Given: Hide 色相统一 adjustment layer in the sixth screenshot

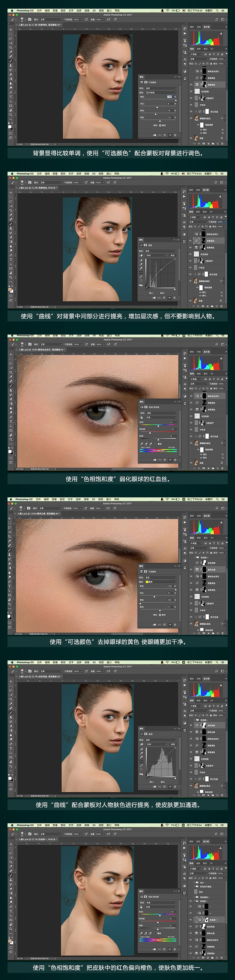Looking at the screenshot, I should pos(190,920).
